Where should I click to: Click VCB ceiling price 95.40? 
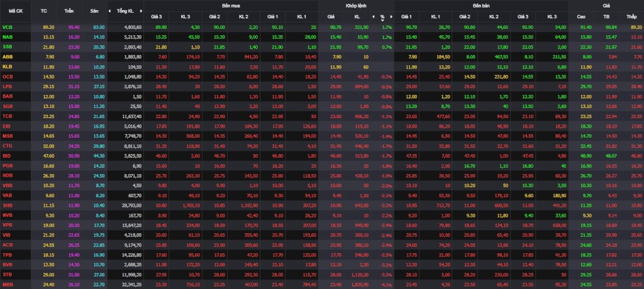tap(74, 27)
